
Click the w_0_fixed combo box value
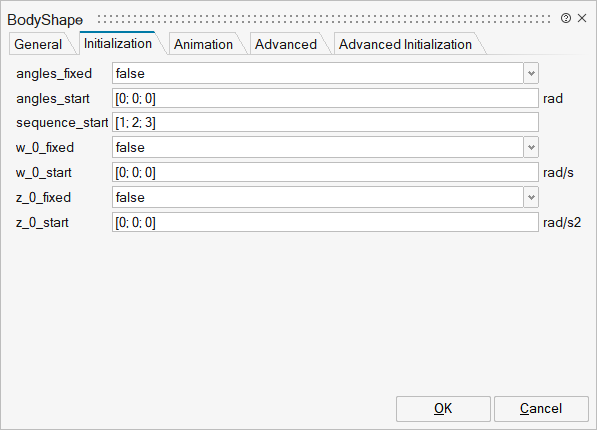point(318,147)
